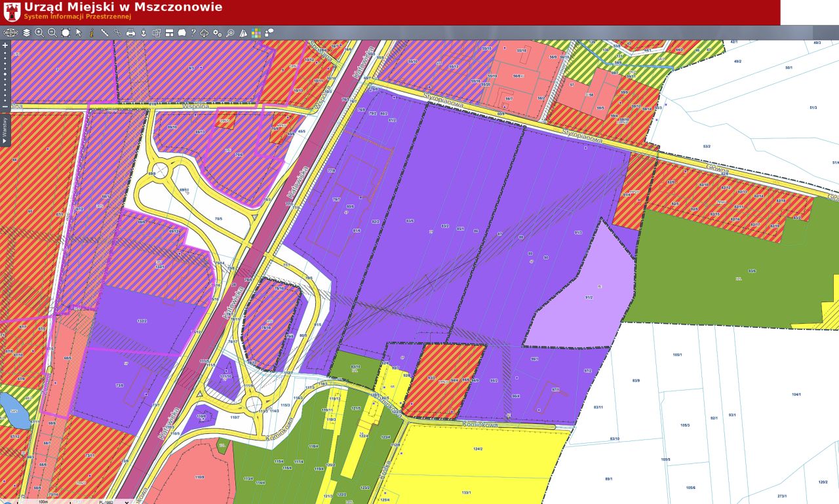The height and width of the screenshot is (504, 839).
Task: Click parcel label 91/2 on light purple area
Action: point(589,298)
